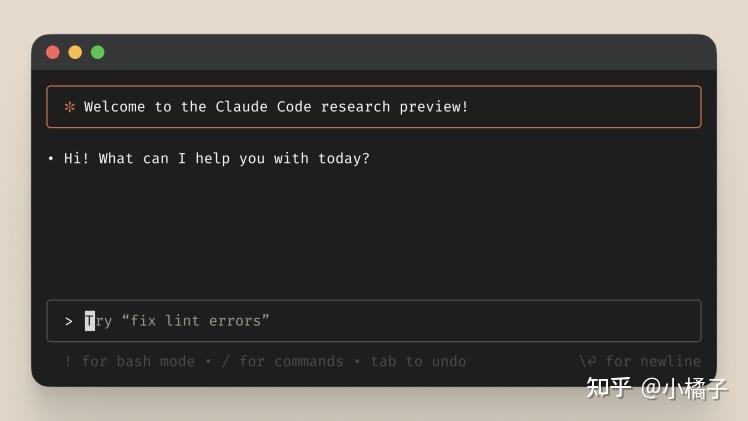748x421 pixels.
Task: Click the bullet before the "Hi!" message
Action: click(x=51, y=159)
